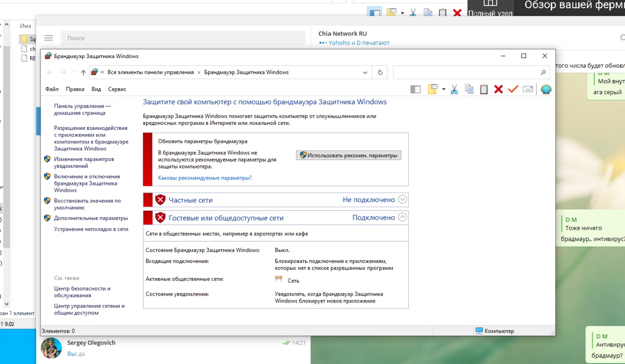Viewport: 625px width, 364px height.
Task: Click the scissors cut icon in the background Explorer toolbar
Action: tap(413, 13)
